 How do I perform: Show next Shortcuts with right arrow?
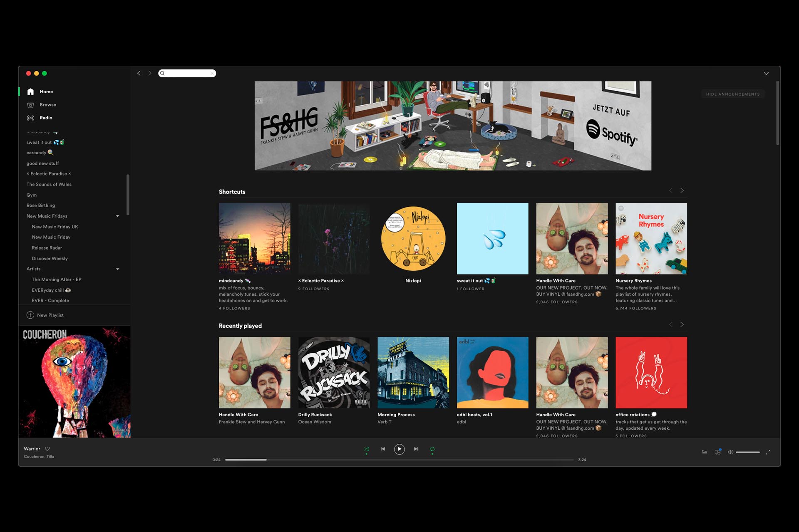(682, 191)
